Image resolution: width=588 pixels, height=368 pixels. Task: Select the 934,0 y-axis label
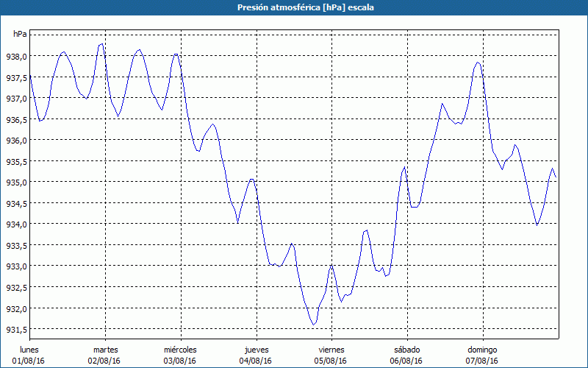pos(16,224)
